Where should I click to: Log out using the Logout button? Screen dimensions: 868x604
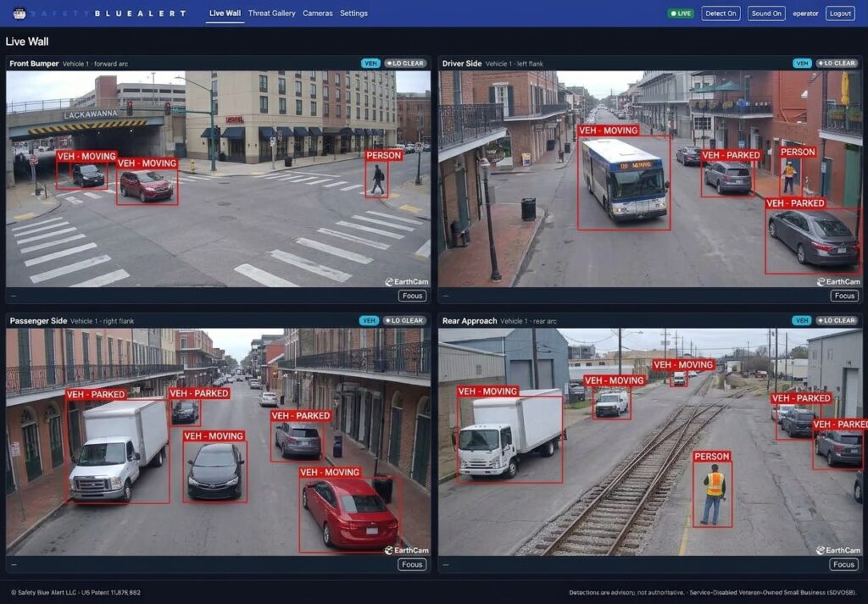point(840,14)
